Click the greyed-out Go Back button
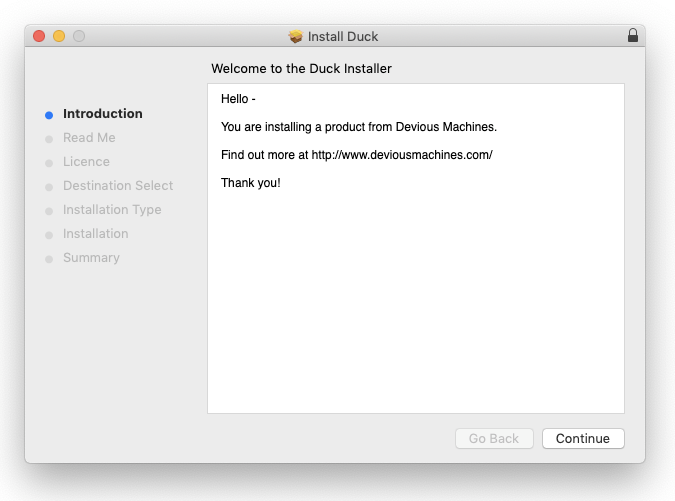 pos(494,439)
